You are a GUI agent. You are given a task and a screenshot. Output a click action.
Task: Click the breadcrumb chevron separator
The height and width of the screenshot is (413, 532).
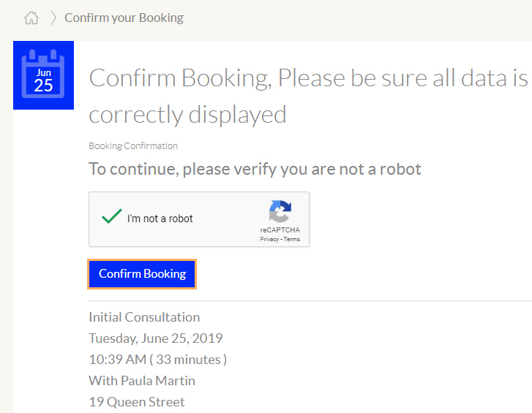pyautogui.click(x=53, y=18)
